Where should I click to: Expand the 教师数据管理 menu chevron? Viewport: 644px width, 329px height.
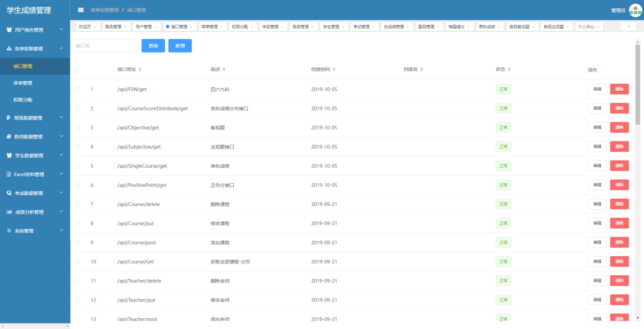pyautogui.click(x=61, y=136)
